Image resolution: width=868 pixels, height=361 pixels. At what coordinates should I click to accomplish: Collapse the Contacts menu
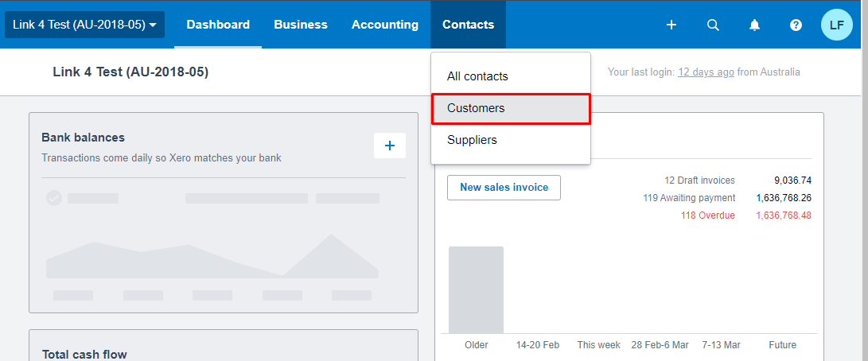[x=468, y=25]
